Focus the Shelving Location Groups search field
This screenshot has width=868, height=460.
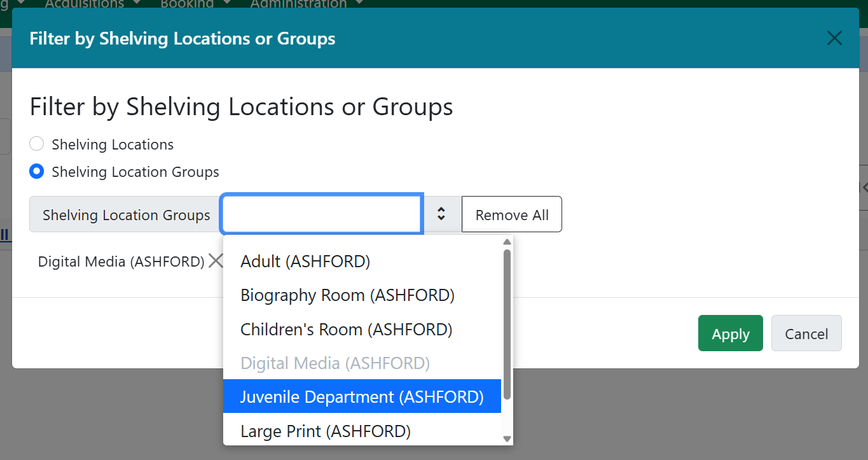point(321,215)
